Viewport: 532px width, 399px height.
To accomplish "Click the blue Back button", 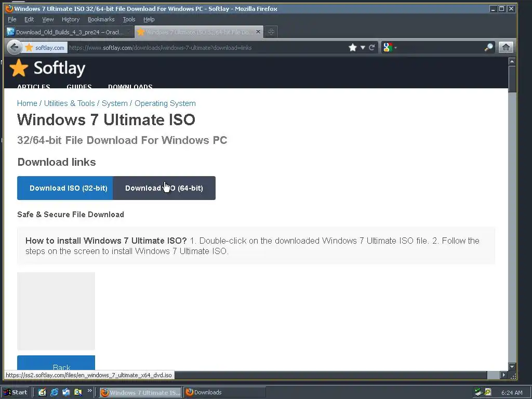I will pyautogui.click(x=56, y=363).
